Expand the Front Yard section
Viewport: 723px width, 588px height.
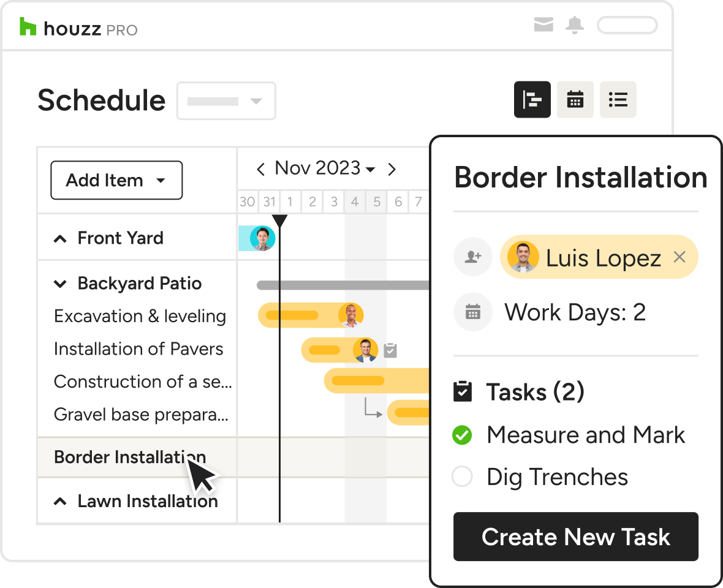click(x=60, y=239)
